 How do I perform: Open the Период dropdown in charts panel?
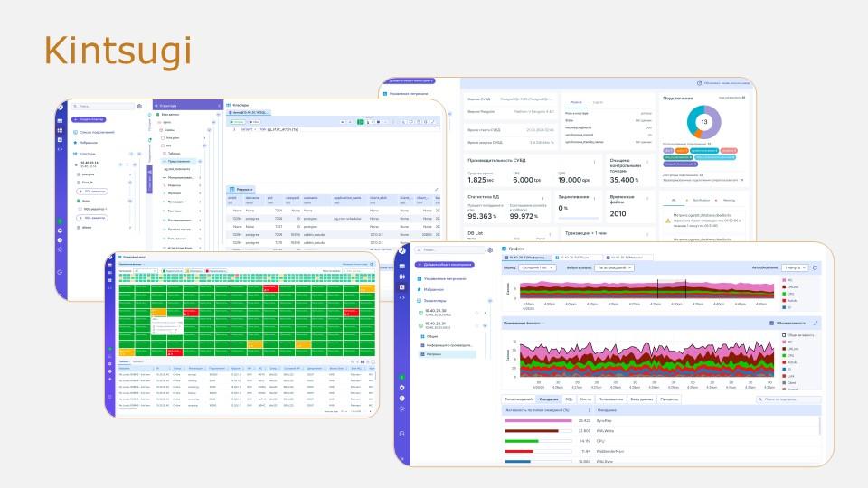tap(537, 267)
